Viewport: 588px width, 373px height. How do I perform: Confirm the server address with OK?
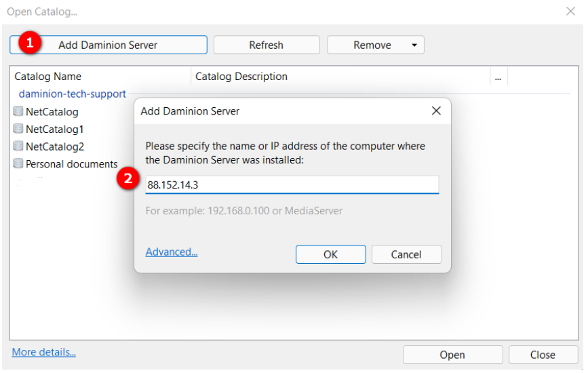point(330,255)
